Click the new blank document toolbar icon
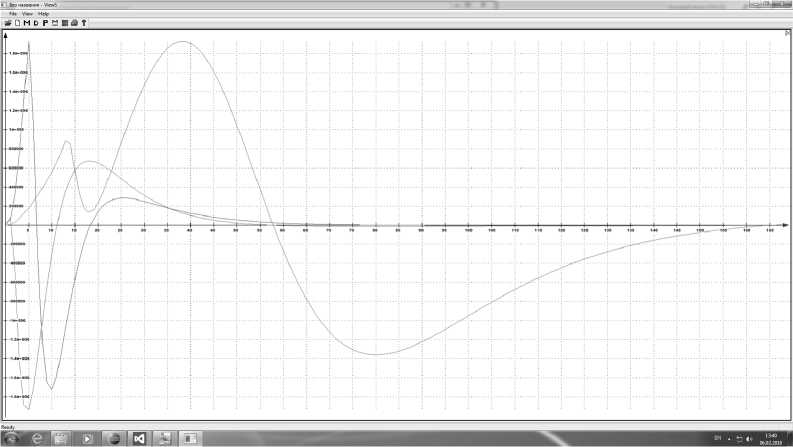 click(17, 23)
